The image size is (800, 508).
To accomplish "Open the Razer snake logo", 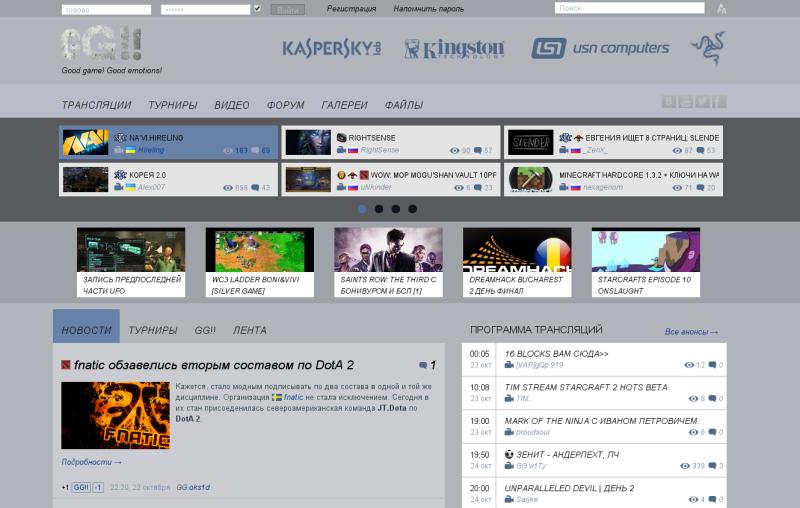I will pyautogui.click(x=708, y=48).
